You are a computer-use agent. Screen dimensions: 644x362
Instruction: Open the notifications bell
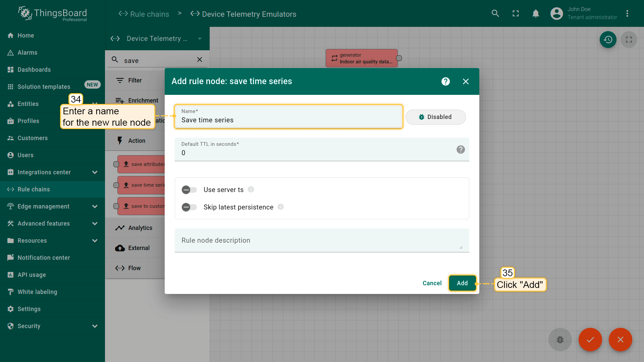click(x=536, y=13)
